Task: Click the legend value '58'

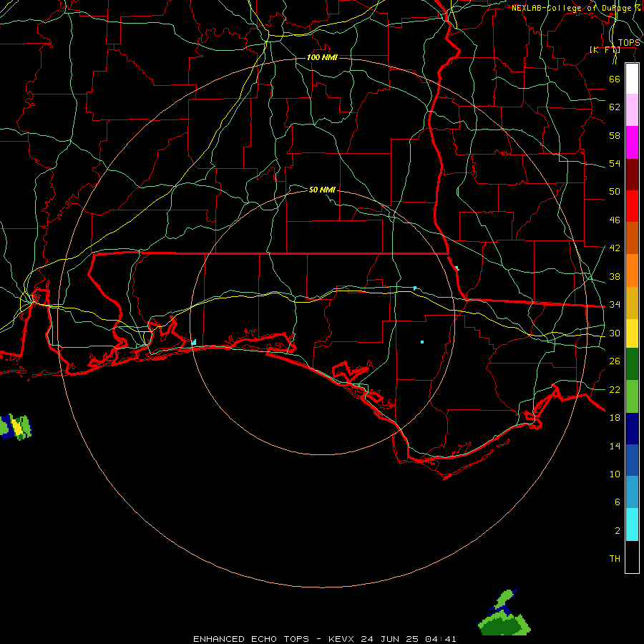Action: tap(615, 135)
